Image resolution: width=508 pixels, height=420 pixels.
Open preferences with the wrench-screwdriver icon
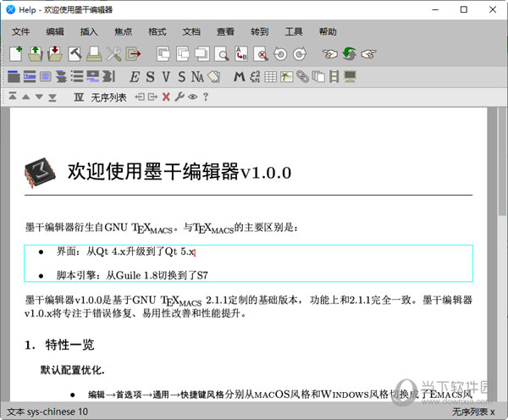113,54
